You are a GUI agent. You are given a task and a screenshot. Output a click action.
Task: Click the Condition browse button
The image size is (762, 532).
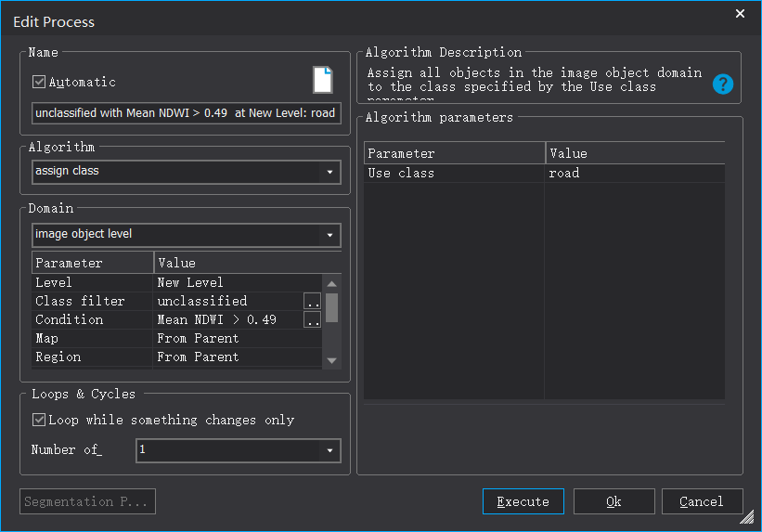click(x=313, y=320)
